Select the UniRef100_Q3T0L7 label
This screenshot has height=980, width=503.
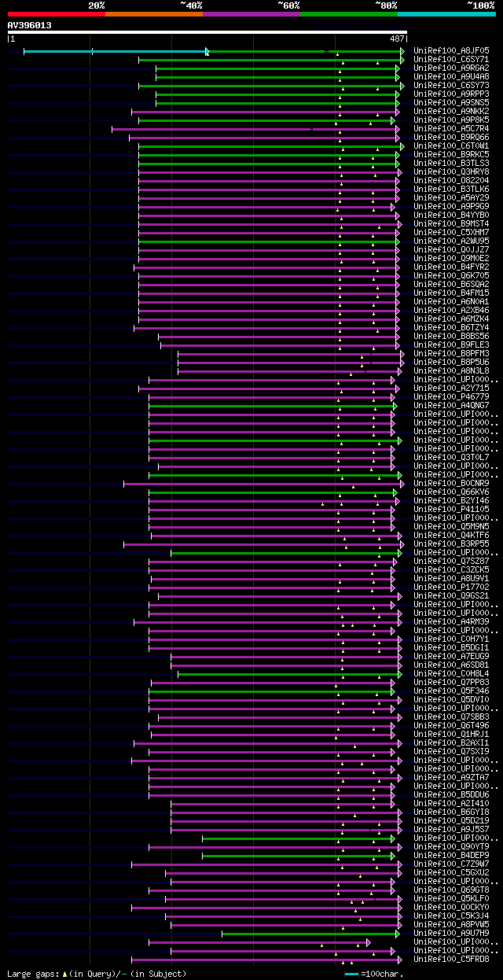(452, 458)
